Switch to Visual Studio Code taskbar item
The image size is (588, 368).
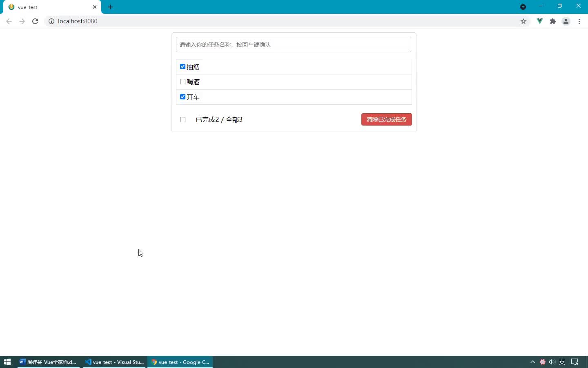[114, 362]
